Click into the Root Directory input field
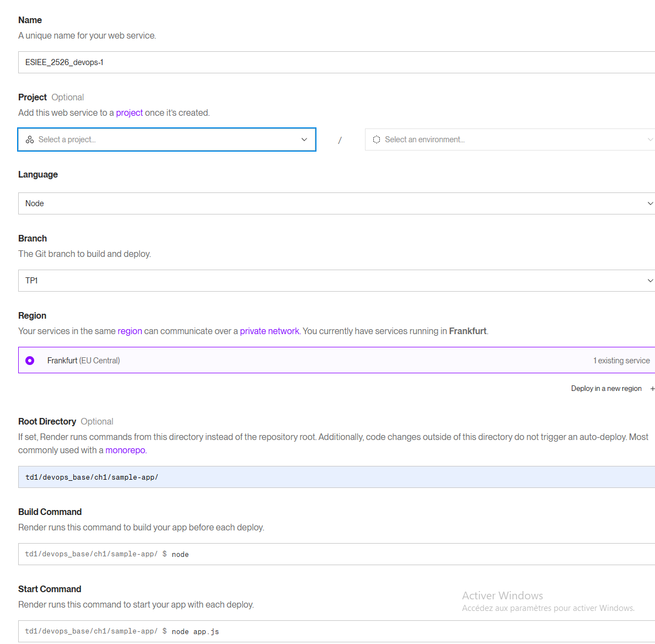Image resolution: width=655 pixels, height=644 pixels. point(336,477)
